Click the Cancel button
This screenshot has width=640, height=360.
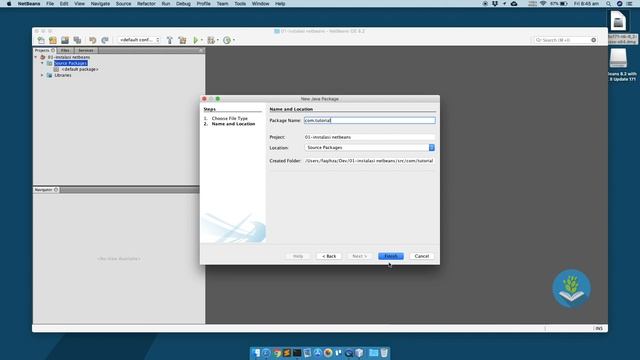422,256
